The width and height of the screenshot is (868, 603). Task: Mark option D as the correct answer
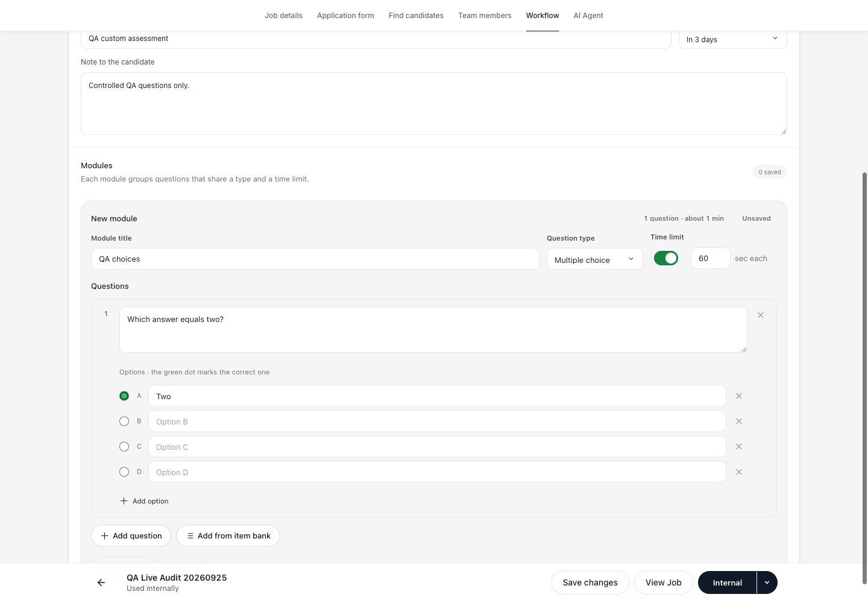(x=124, y=472)
